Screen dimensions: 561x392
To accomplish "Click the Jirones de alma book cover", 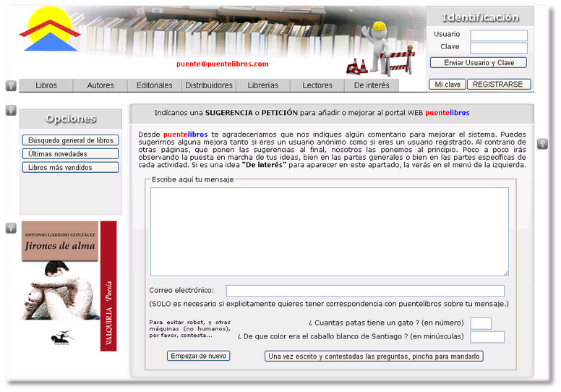I will point(69,286).
